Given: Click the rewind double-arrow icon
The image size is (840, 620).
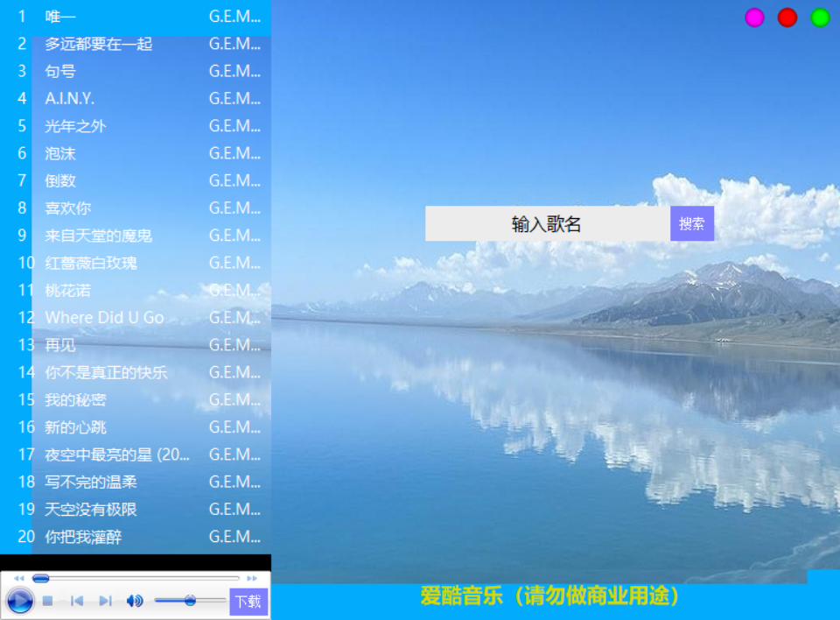Looking at the screenshot, I should point(19,577).
